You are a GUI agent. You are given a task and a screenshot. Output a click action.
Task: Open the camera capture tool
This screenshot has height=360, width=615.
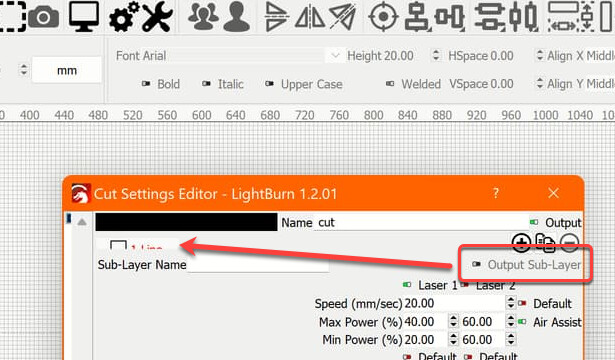pos(44,16)
